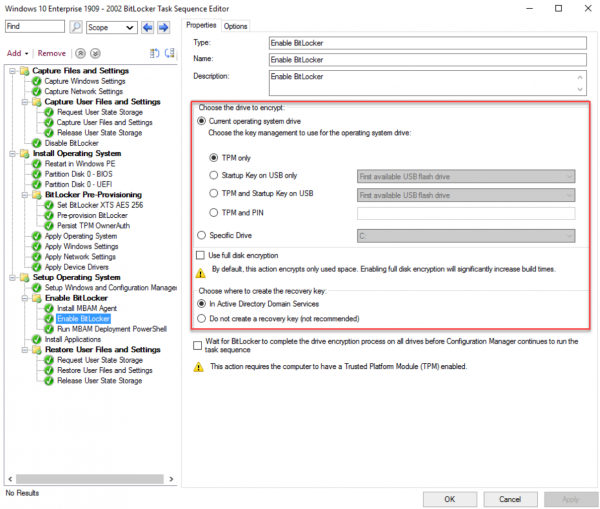This screenshot has width=600, height=509.
Task: Select TPM only key management
Action: [x=214, y=158]
